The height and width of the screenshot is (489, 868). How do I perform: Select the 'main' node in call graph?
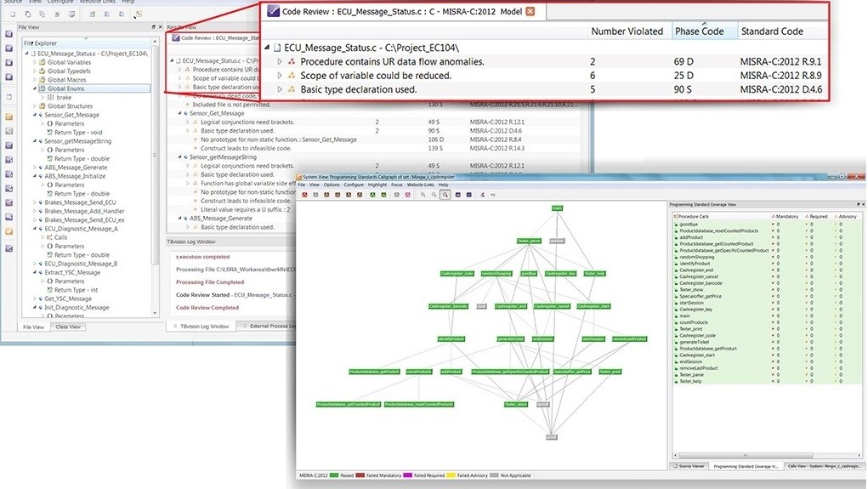[557, 208]
